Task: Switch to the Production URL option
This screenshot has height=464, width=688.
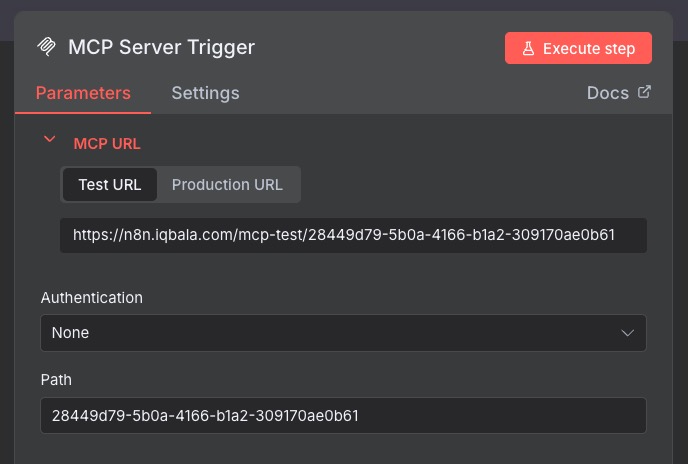Action: point(227,184)
